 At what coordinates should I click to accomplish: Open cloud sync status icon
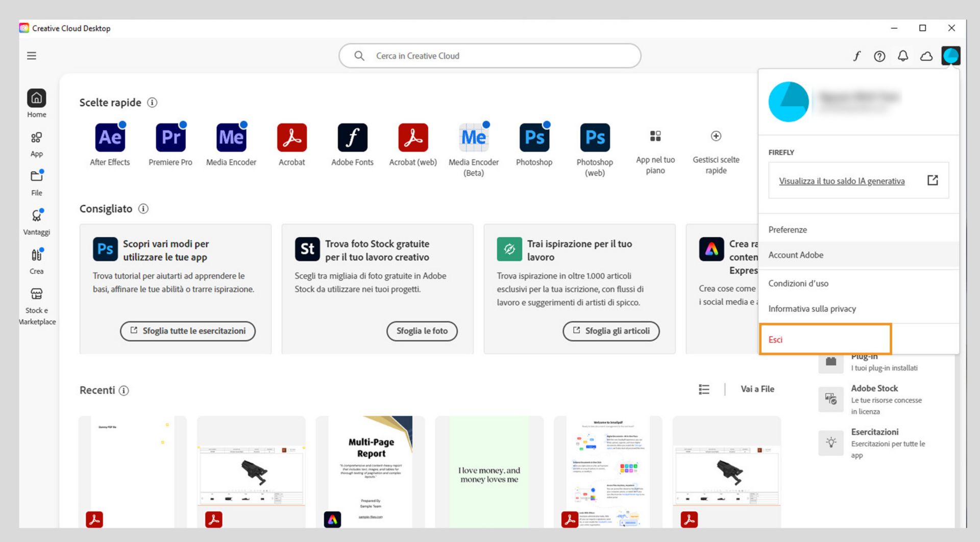pyautogui.click(x=926, y=56)
